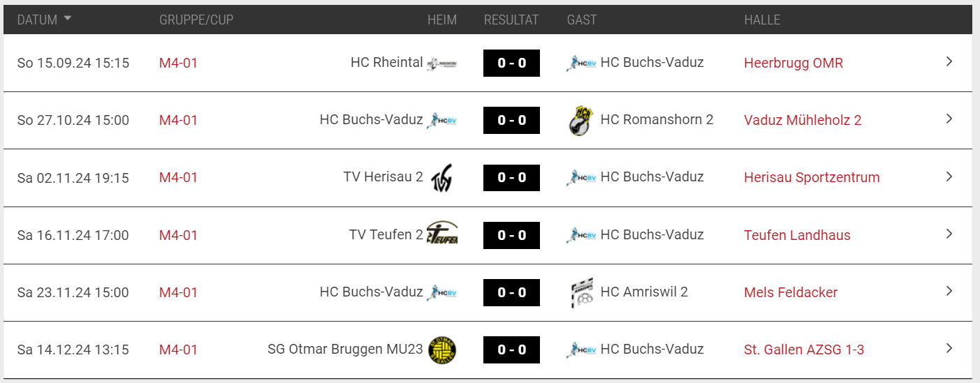Open the Mels Feldacker hall link
The image size is (980, 383).
791,292
